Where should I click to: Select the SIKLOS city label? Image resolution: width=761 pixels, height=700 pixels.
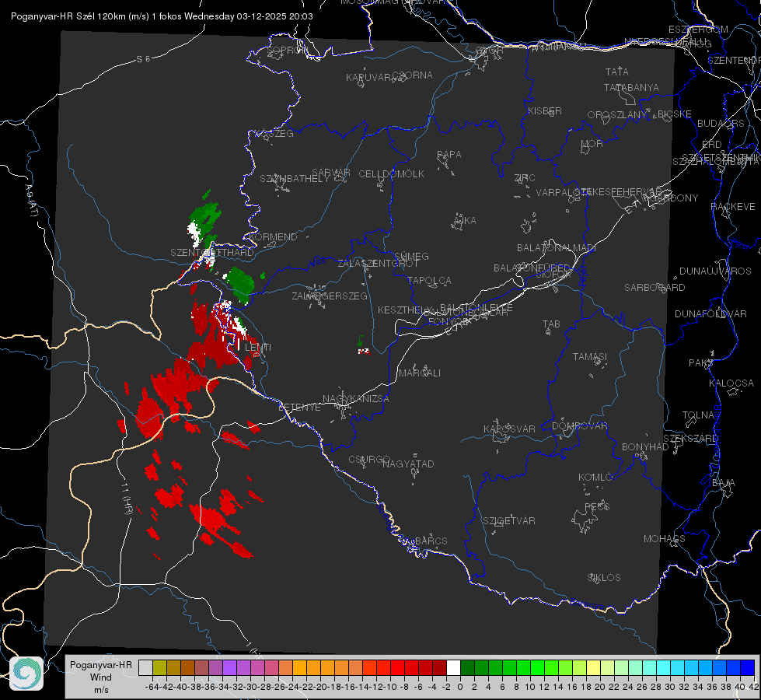click(x=604, y=577)
